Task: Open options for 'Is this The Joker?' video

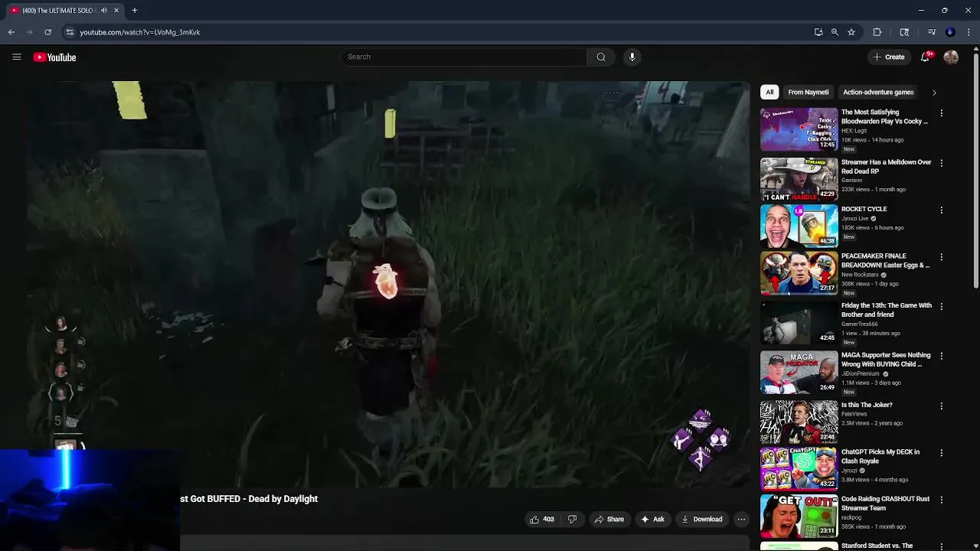Action: [x=941, y=406]
